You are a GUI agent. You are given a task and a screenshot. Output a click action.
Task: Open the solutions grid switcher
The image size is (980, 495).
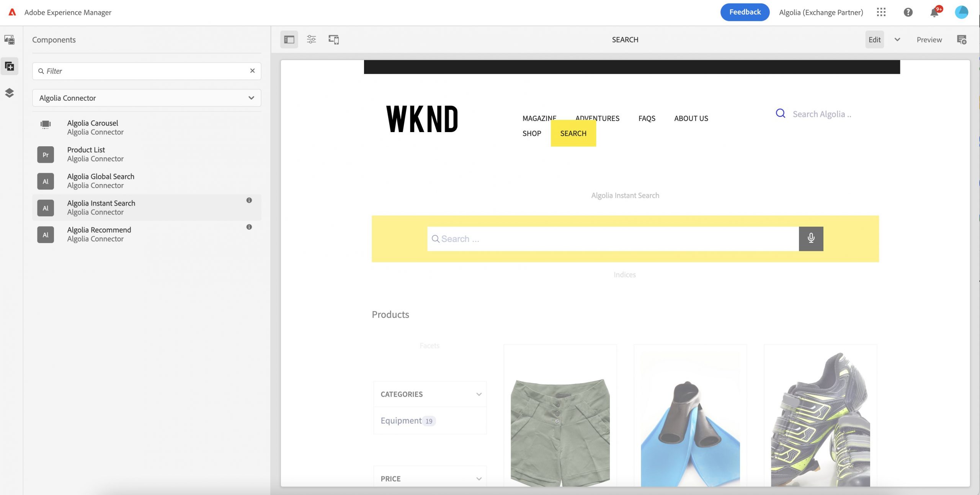click(x=881, y=12)
